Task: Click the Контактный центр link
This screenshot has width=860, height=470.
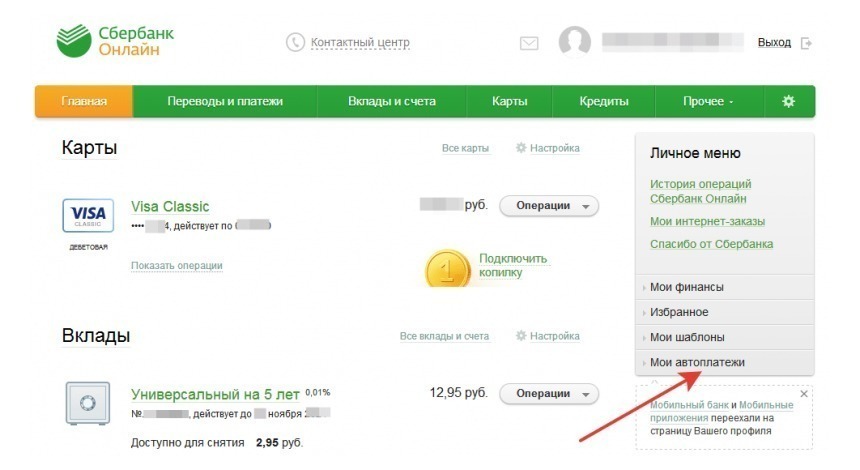Action: point(360,42)
